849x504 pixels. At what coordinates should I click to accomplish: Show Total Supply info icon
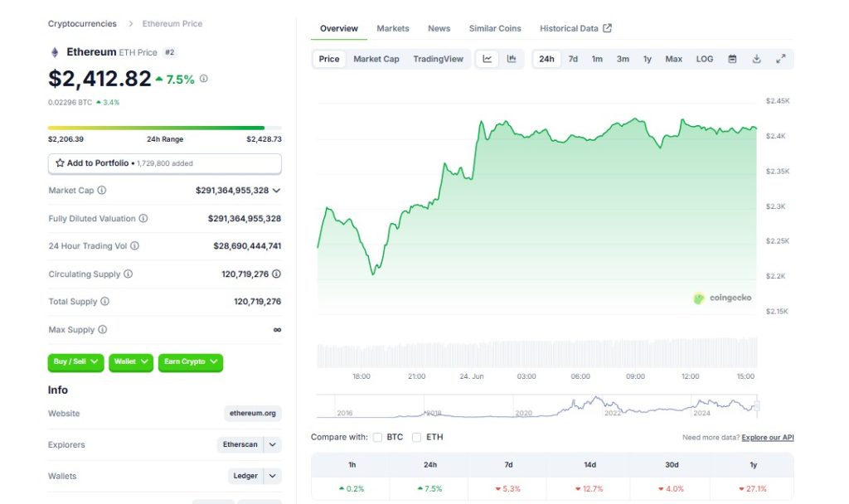pos(105,301)
